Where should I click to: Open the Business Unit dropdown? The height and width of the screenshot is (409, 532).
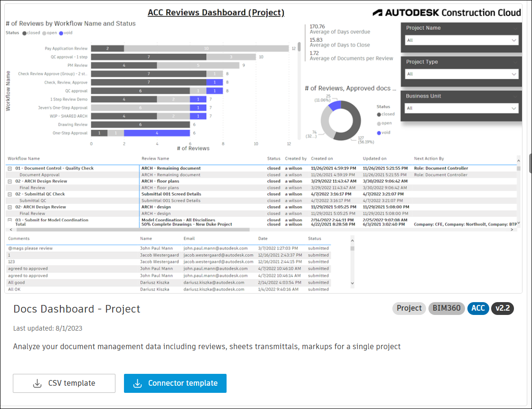pos(462,108)
